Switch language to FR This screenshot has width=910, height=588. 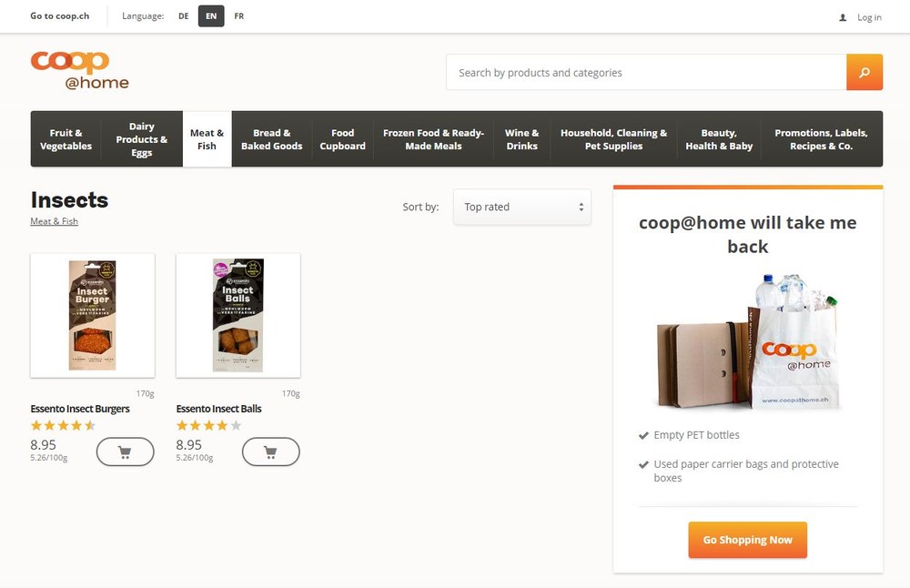pyautogui.click(x=238, y=16)
